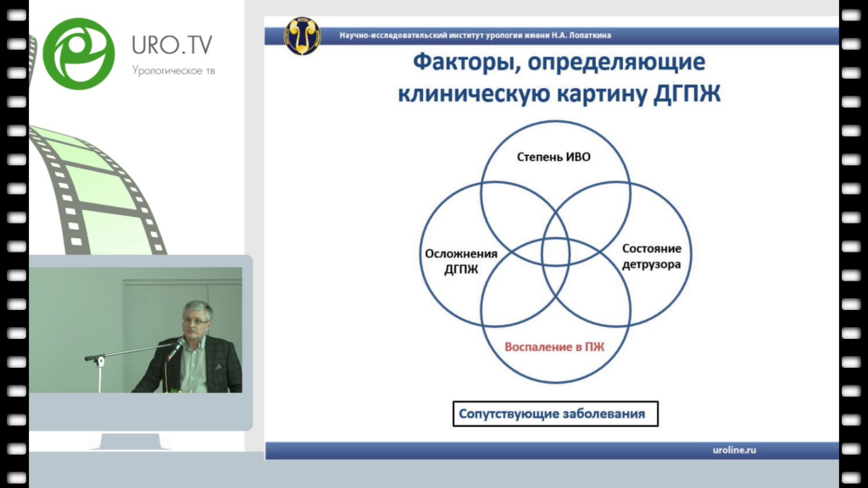868x488 pixels.
Task: Select the "Осложнения ДГПЖ" circle label
Action: (x=459, y=260)
